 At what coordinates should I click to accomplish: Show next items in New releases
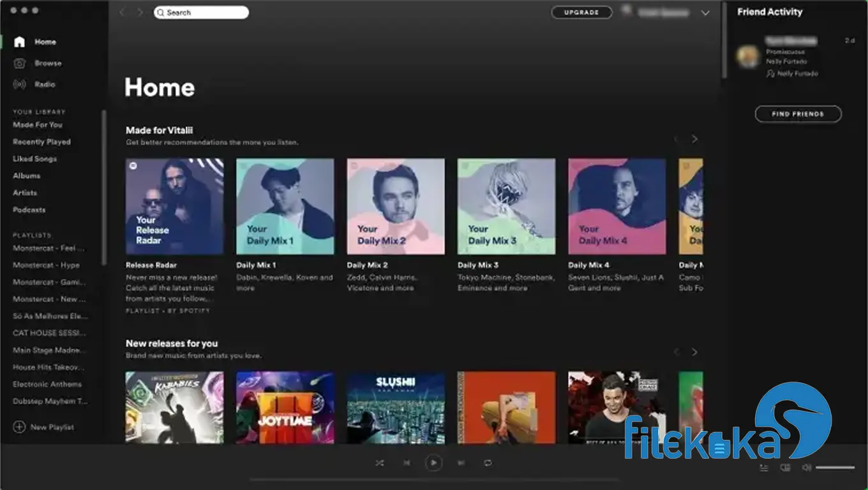point(694,352)
